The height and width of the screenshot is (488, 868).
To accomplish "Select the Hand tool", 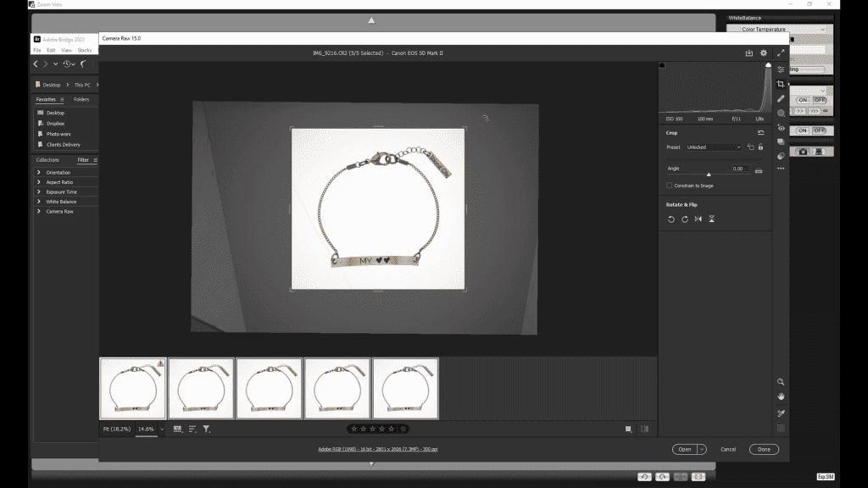I will coord(781,396).
